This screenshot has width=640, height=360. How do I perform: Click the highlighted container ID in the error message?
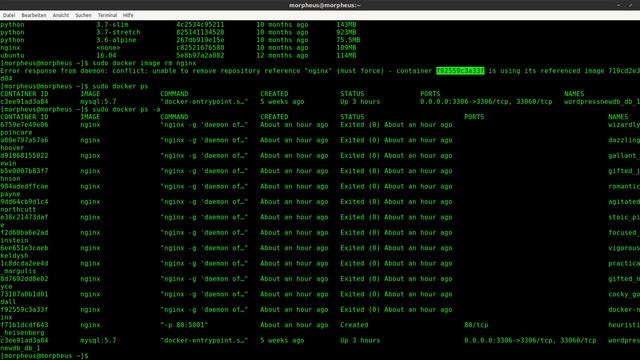click(x=460, y=71)
